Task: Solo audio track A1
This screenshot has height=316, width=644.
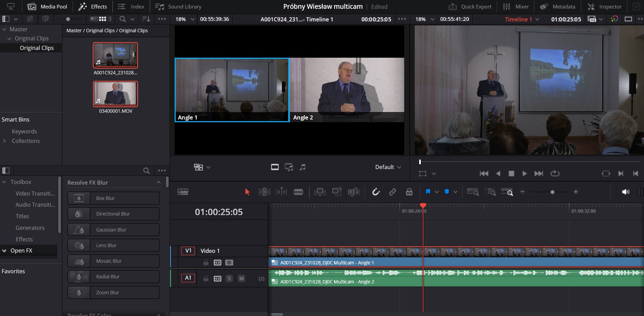Action: (229, 279)
